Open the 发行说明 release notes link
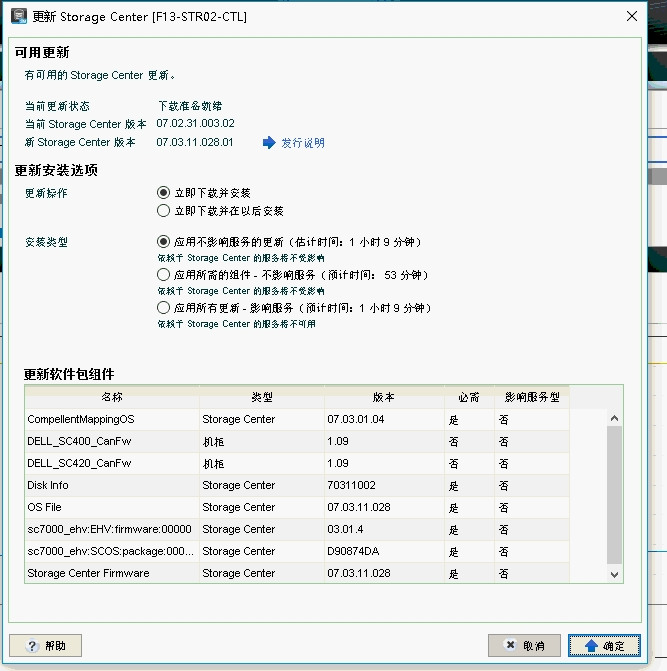The height and width of the screenshot is (671, 667). (x=303, y=143)
